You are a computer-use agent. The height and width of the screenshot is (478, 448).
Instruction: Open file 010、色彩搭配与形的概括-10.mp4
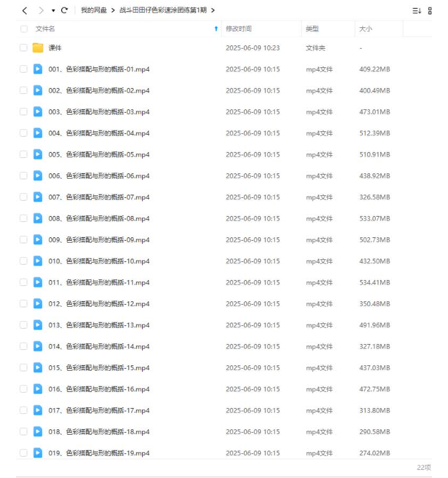(x=99, y=261)
